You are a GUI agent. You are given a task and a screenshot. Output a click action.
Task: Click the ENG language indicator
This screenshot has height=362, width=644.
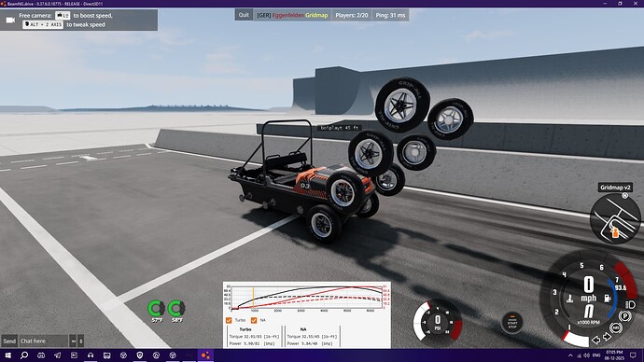[x=596, y=355]
